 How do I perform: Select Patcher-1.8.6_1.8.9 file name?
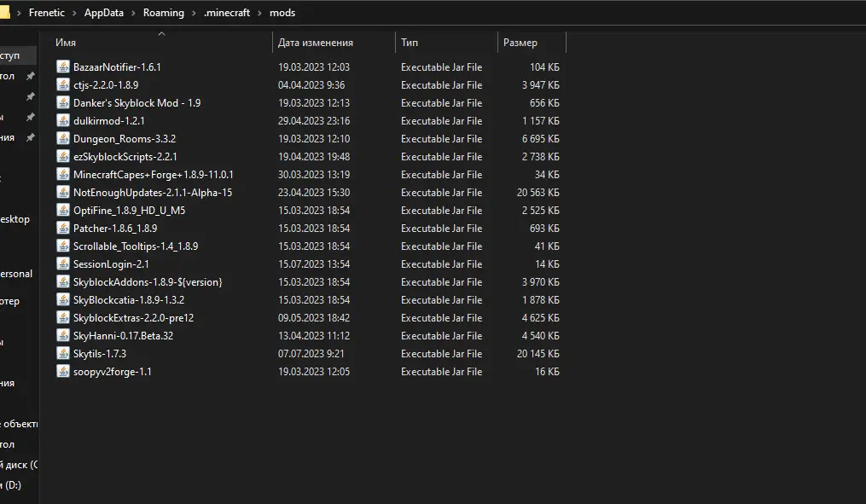pyautogui.click(x=115, y=229)
